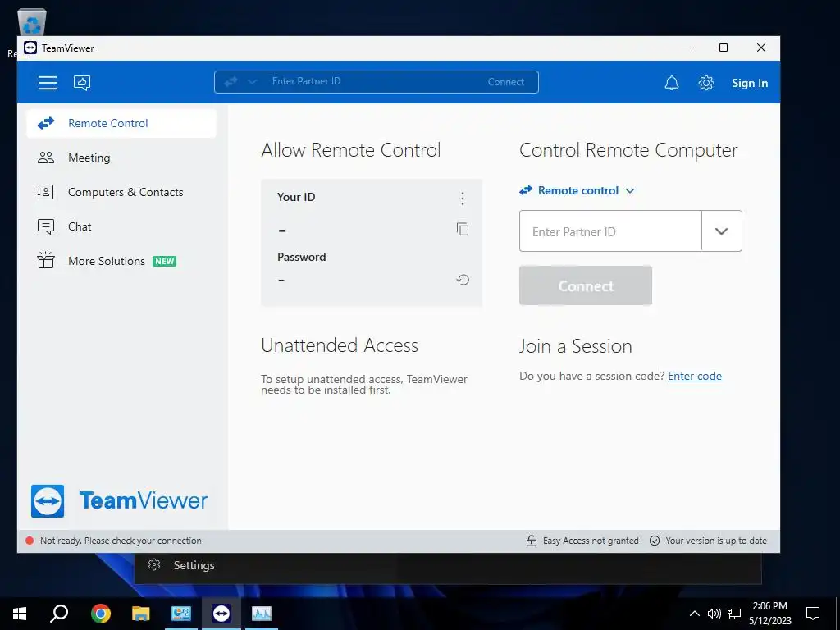Refresh password with the circular arrow icon
This screenshot has width=840, height=630.
tap(463, 280)
